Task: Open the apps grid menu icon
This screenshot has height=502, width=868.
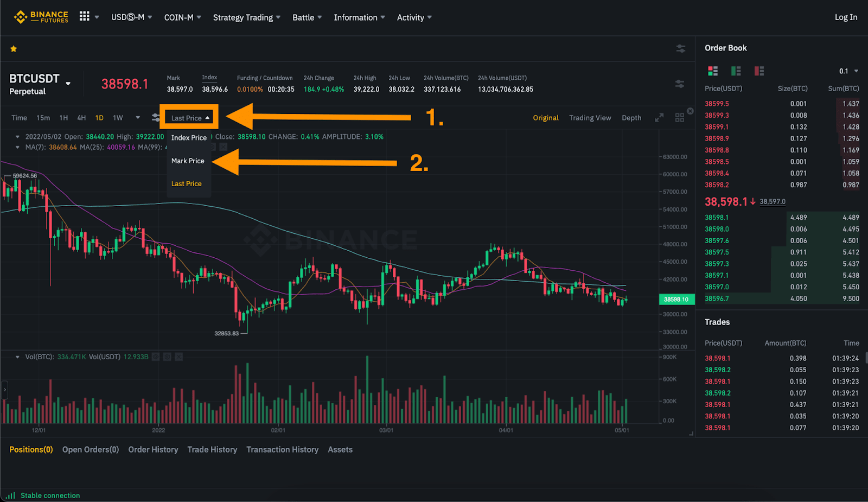Action: point(84,16)
